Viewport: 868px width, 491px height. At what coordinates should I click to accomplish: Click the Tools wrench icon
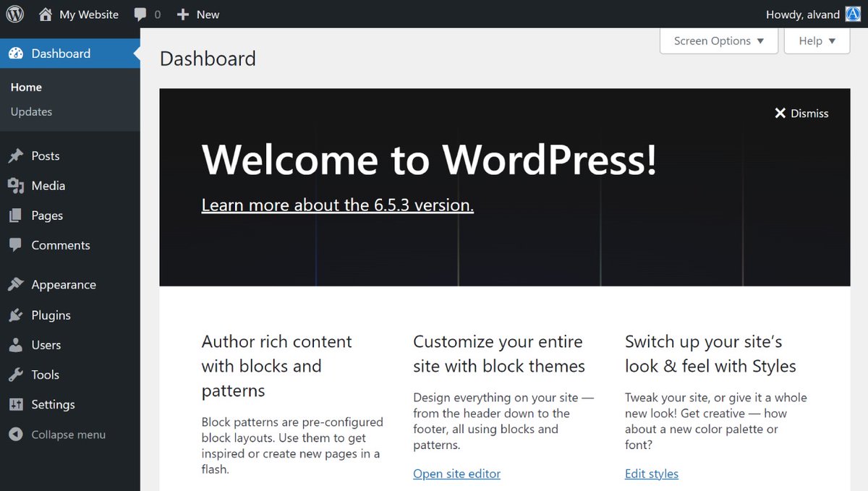(16, 375)
